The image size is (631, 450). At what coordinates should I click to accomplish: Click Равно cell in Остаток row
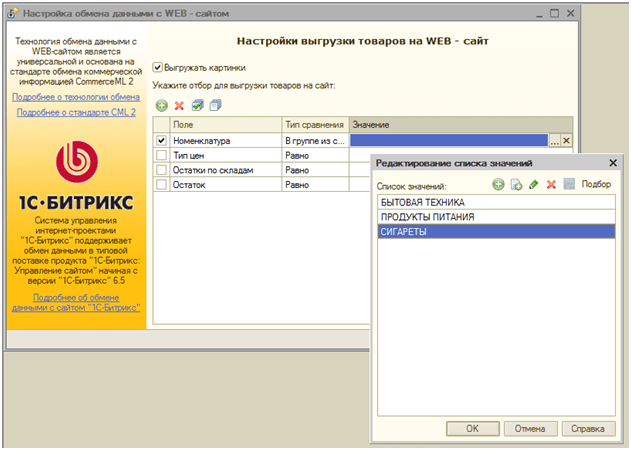pos(315,185)
